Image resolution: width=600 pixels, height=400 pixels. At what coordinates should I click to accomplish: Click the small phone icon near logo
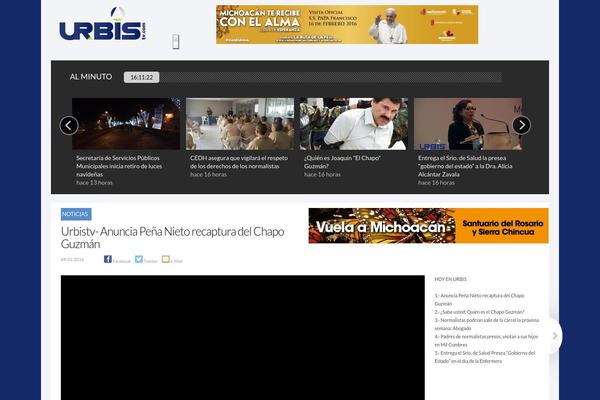175,42
